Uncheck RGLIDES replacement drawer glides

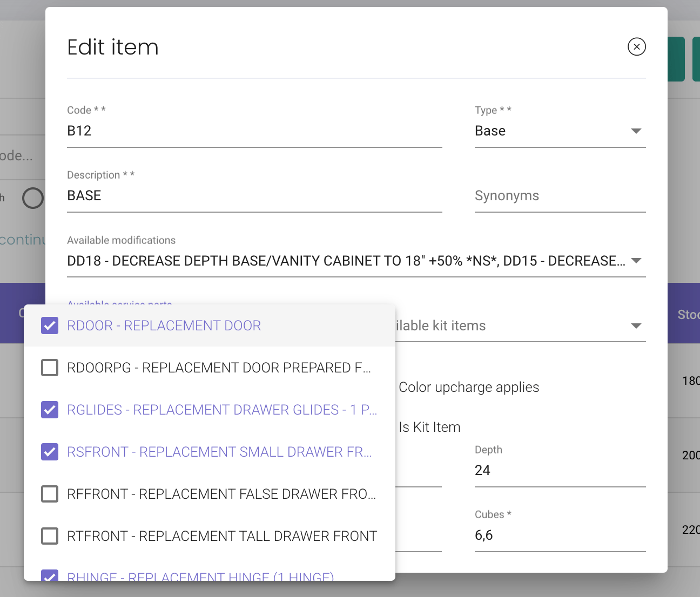coord(50,410)
